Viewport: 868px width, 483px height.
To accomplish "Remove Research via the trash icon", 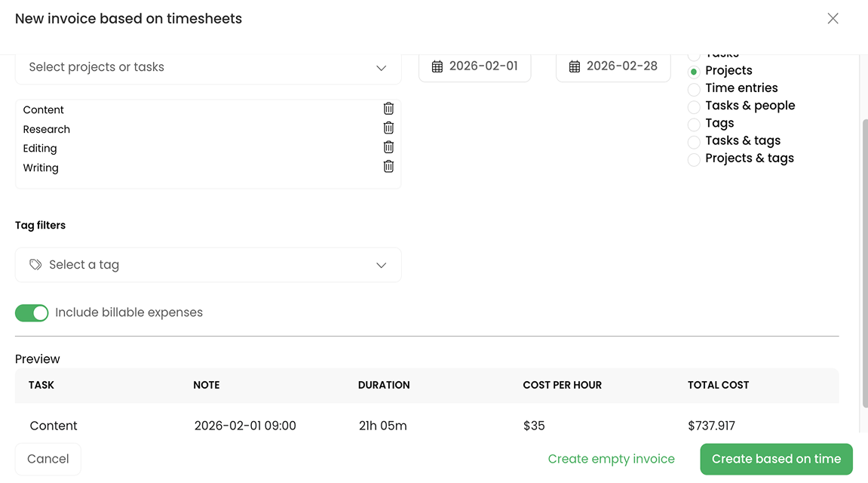I will (388, 128).
